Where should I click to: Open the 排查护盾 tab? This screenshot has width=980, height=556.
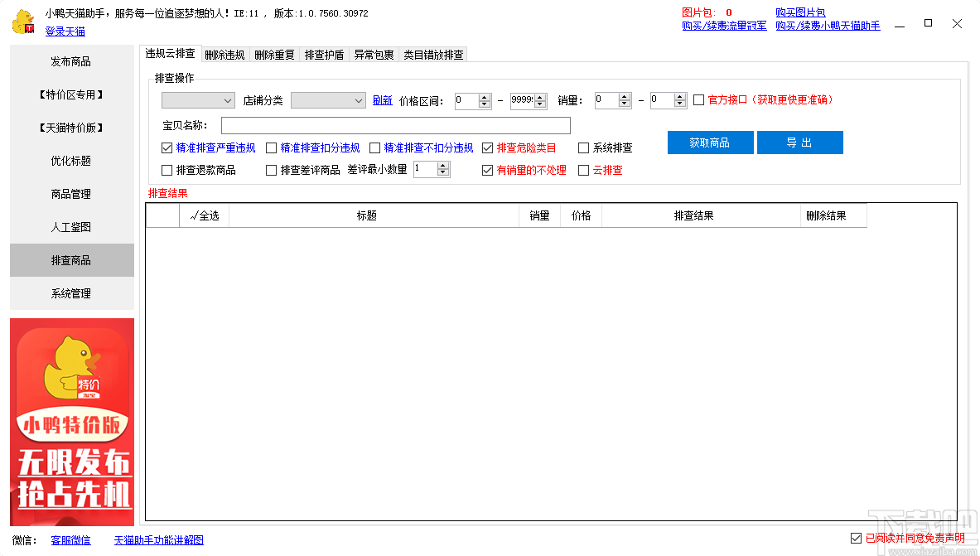(325, 55)
